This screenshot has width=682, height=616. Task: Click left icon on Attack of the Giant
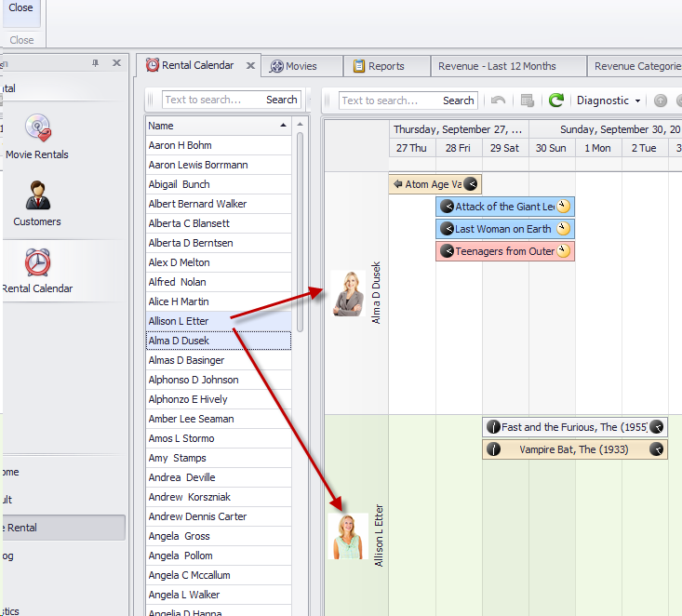(x=448, y=207)
